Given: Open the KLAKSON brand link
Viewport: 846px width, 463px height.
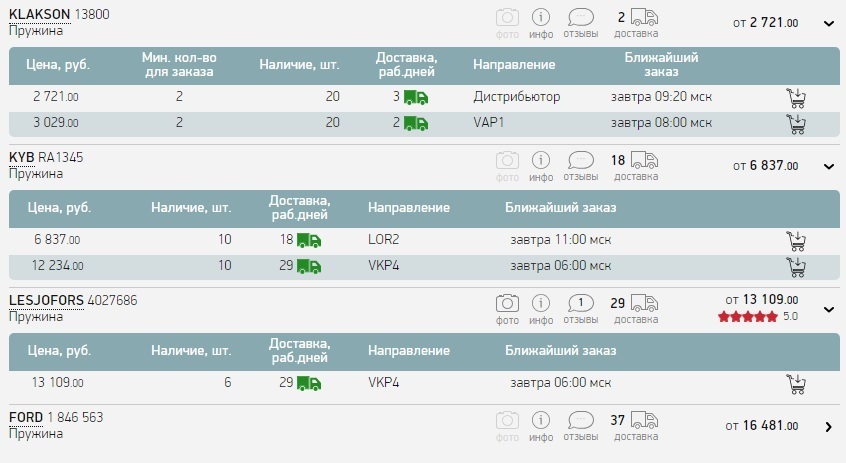Looking at the screenshot, I should [x=39, y=15].
